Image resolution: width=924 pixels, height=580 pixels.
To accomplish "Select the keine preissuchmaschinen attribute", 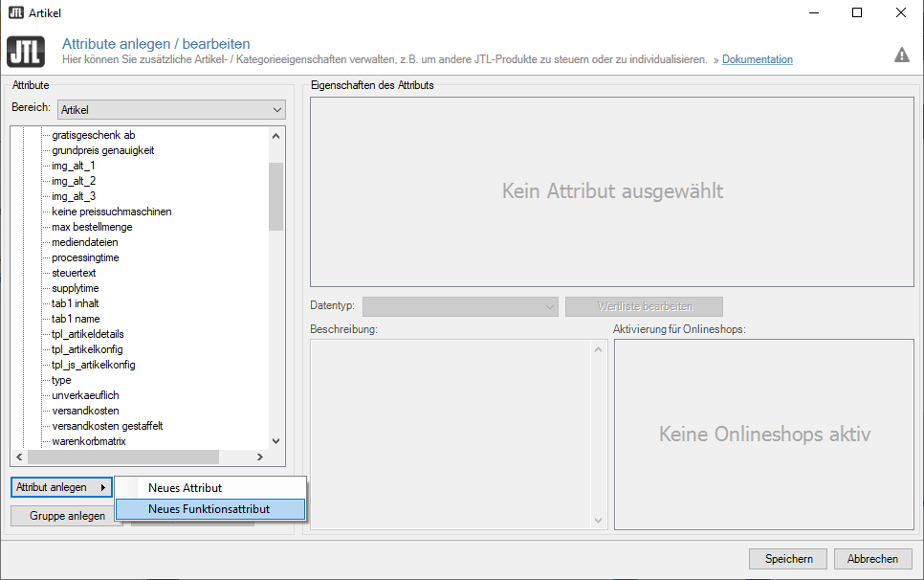I will pyautogui.click(x=111, y=212).
